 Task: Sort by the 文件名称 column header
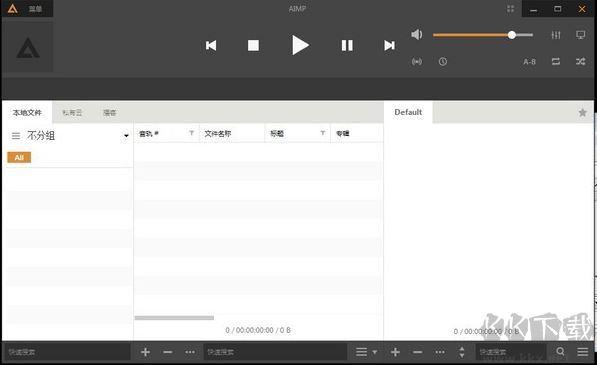pyautogui.click(x=218, y=134)
